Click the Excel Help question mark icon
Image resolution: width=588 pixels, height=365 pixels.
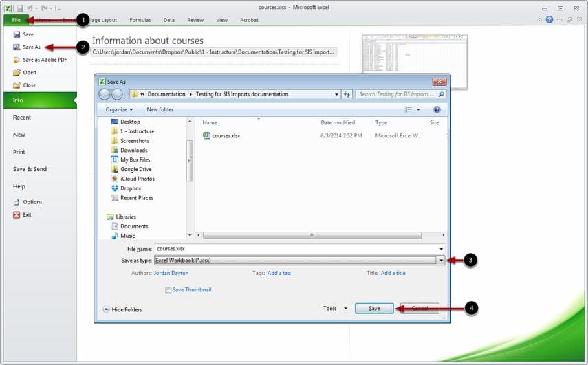coord(549,19)
